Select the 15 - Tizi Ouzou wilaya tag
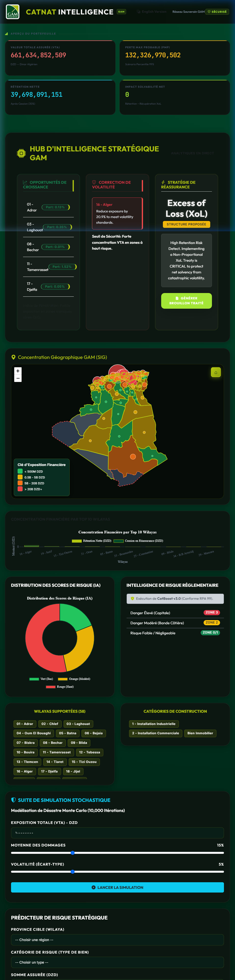The image size is (235, 980). 84,762
